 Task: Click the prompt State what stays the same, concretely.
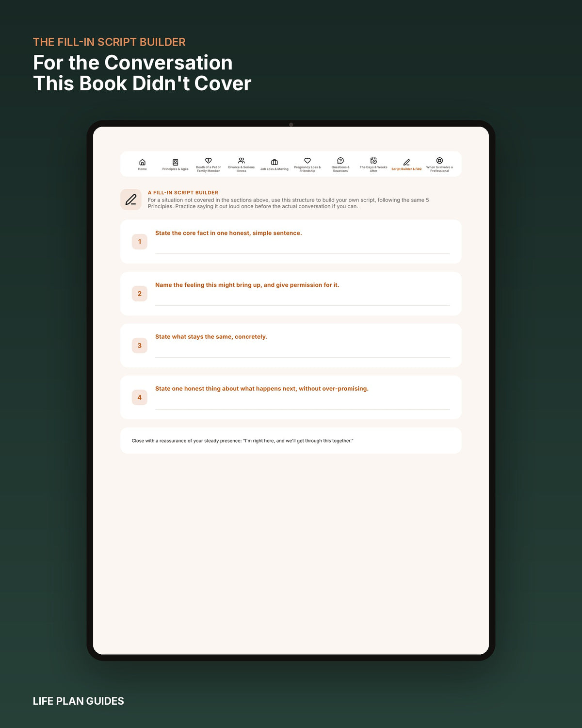coord(211,337)
